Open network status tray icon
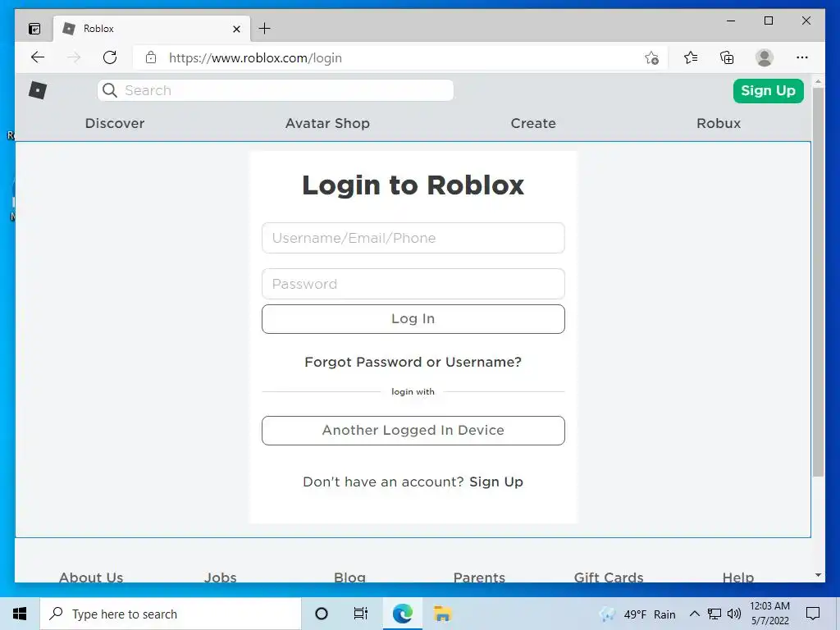Image resolution: width=840 pixels, height=630 pixels. click(714, 614)
